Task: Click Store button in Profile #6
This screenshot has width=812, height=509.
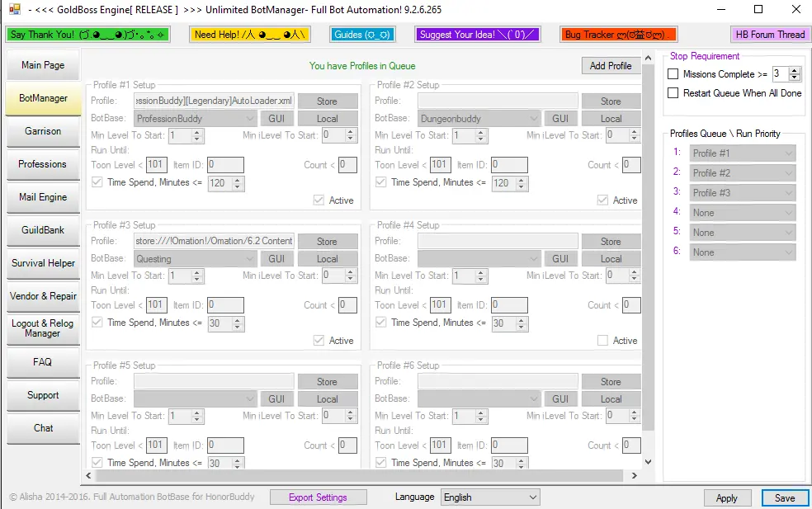Action: (x=611, y=382)
